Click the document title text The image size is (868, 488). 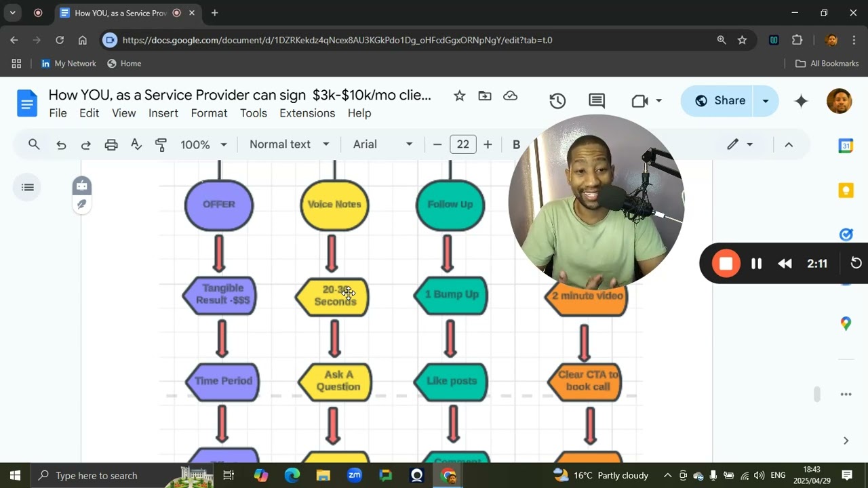pyautogui.click(x=239, y=95)
